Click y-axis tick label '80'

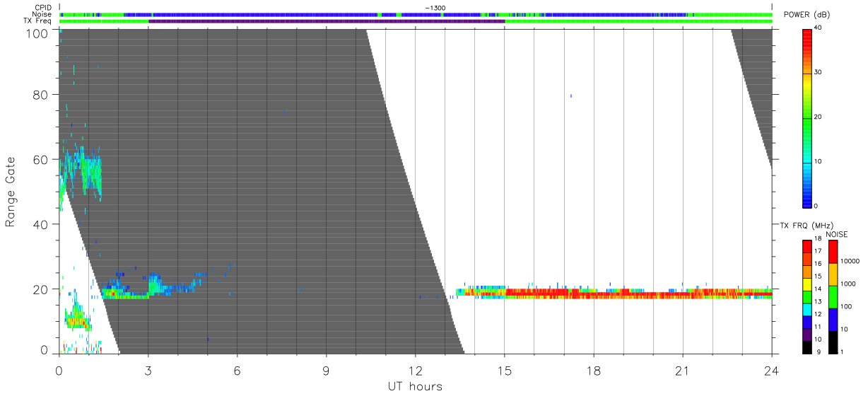pos(40,95)
